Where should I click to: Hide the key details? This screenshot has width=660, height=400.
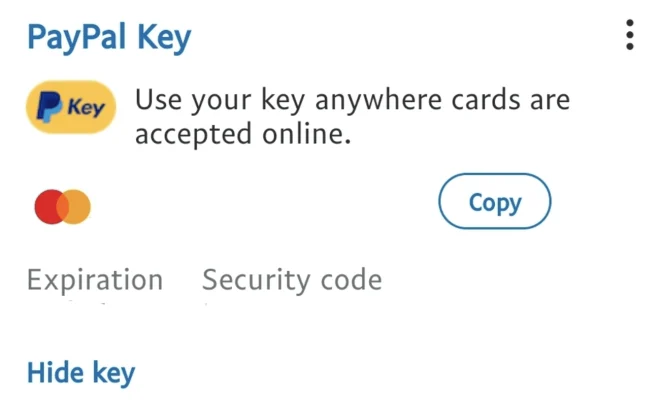pyautogui.click(x=81, y=373)
